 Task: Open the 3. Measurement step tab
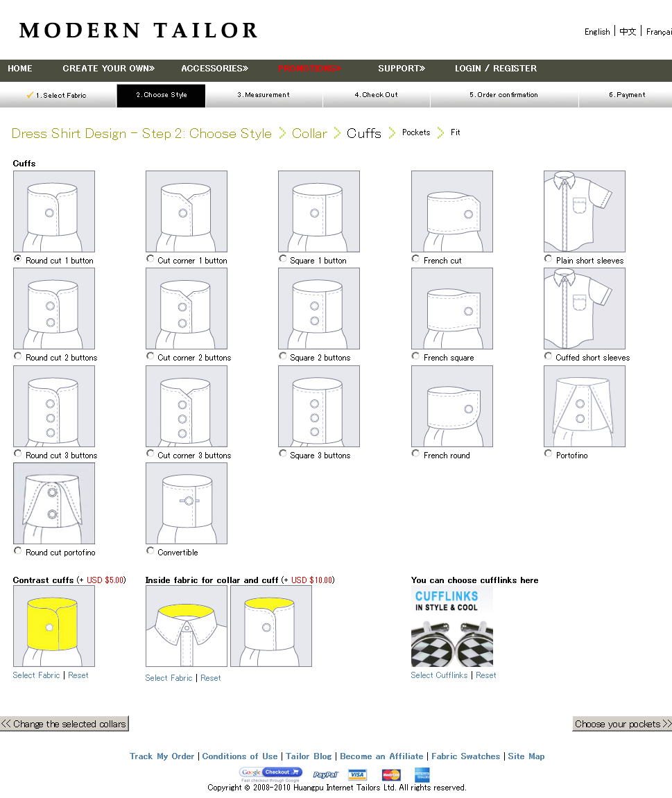pyautogui.click(x=264, y=95)
